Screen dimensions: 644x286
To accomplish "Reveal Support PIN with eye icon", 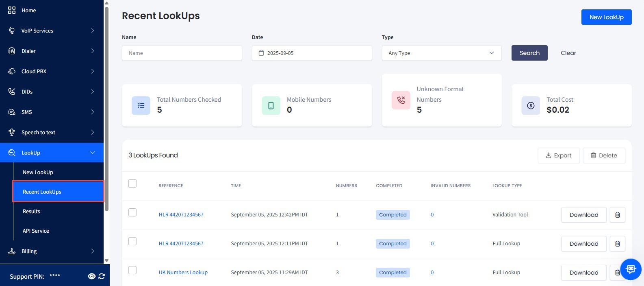I will pos(92,276).
